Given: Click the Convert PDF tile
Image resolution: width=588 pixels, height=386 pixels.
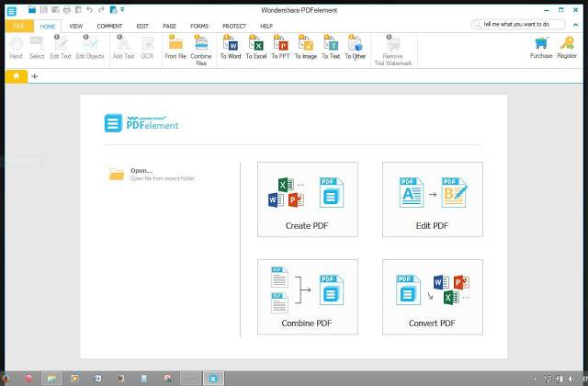Looking at the screenshot, I should (433, 297).
